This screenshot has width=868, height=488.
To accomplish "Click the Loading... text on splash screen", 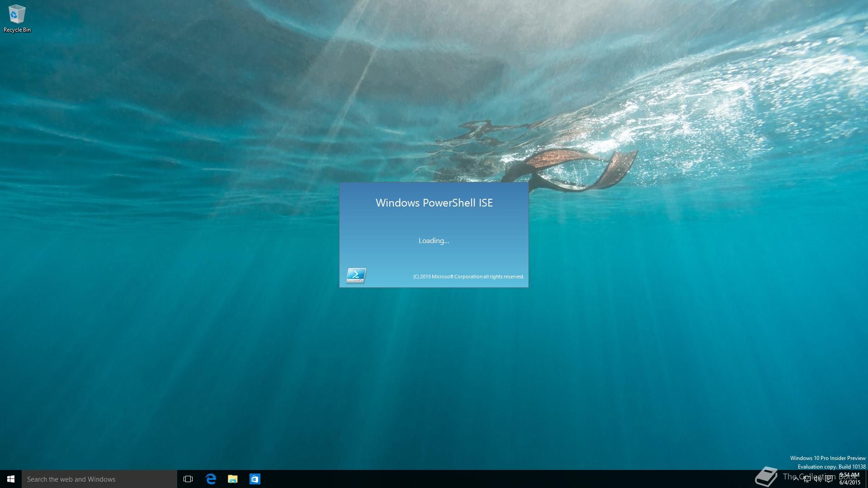I will click(x=434, y=241).
